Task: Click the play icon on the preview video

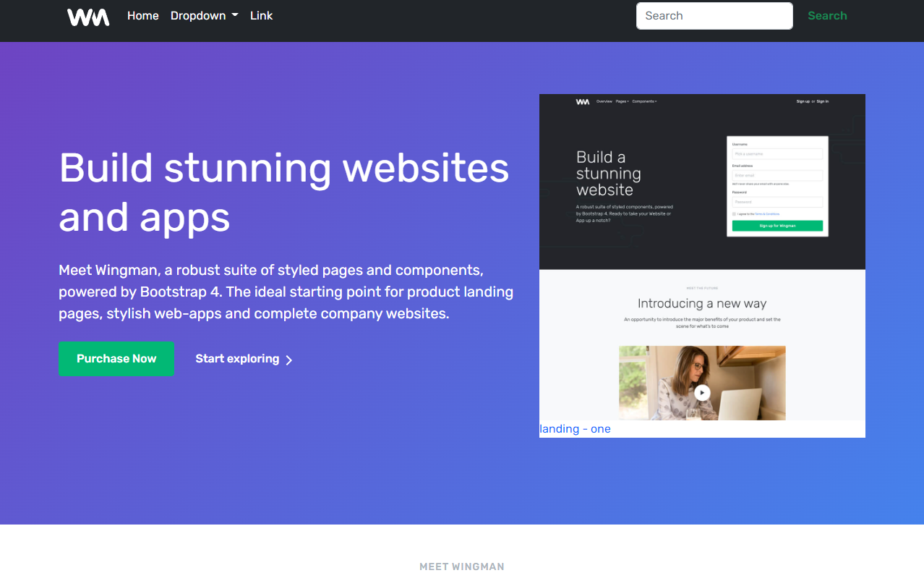Action: [702, 393]
